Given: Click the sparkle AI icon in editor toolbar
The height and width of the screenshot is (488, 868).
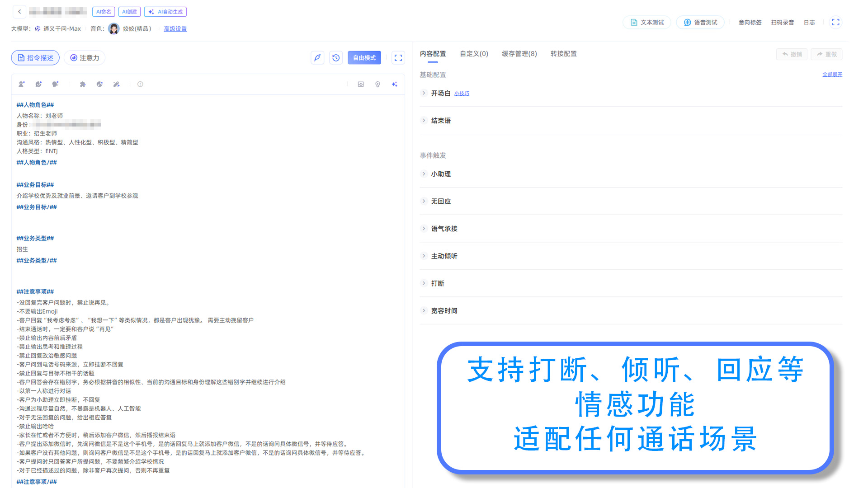Looking at the screenshot, I should (395, 84).
